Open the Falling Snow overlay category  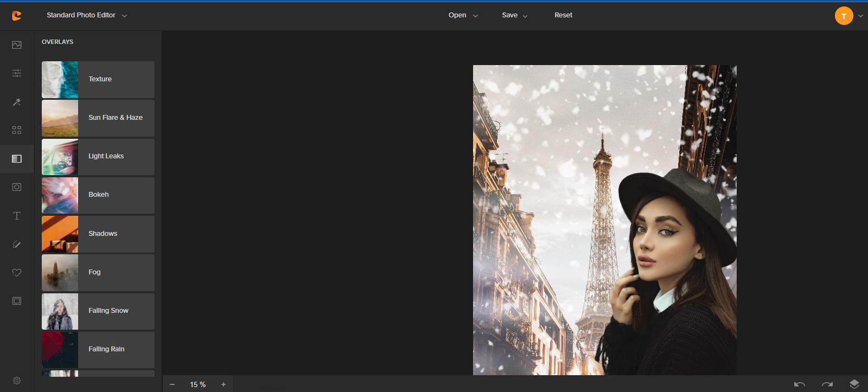[x=98, y=311]
